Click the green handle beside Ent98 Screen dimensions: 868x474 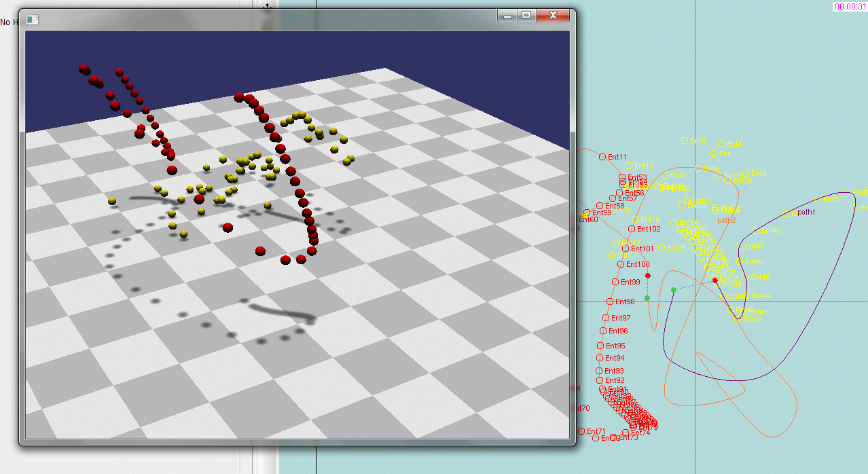647,298
